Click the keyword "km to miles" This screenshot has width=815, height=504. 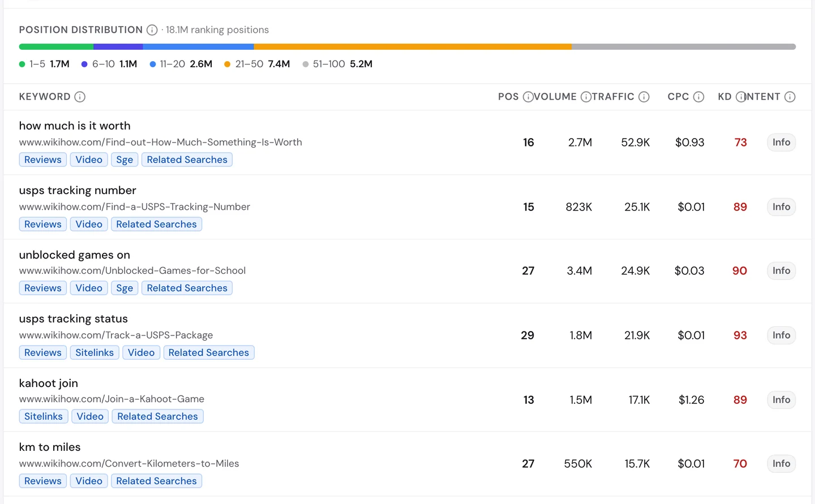50,447
